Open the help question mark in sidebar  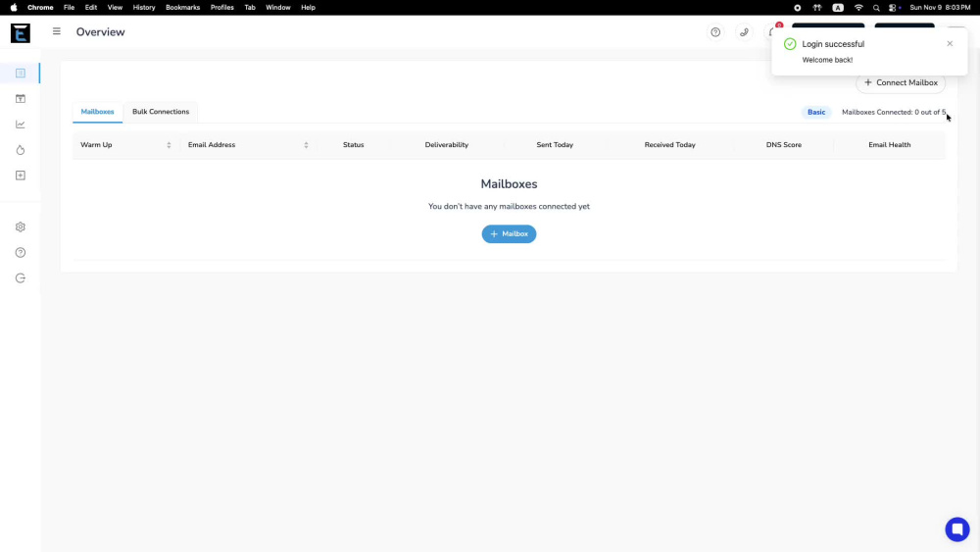pyautogui.click(x=20, y=253)
